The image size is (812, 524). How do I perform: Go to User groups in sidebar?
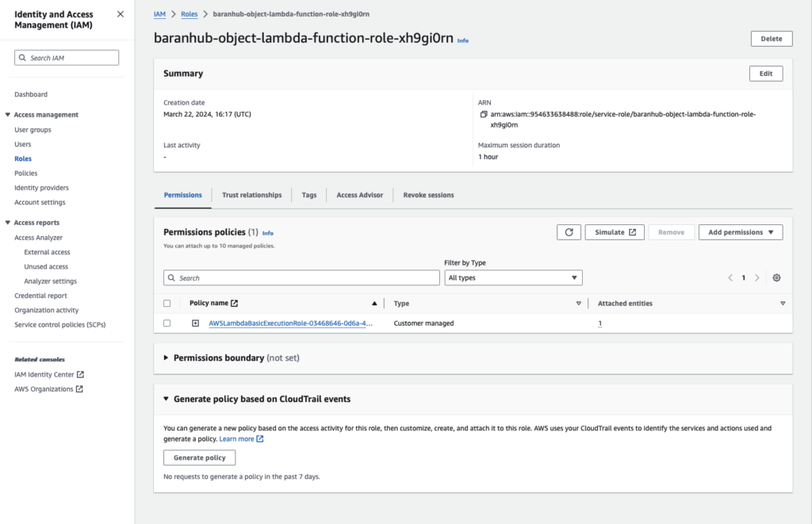tap(33, 129)
